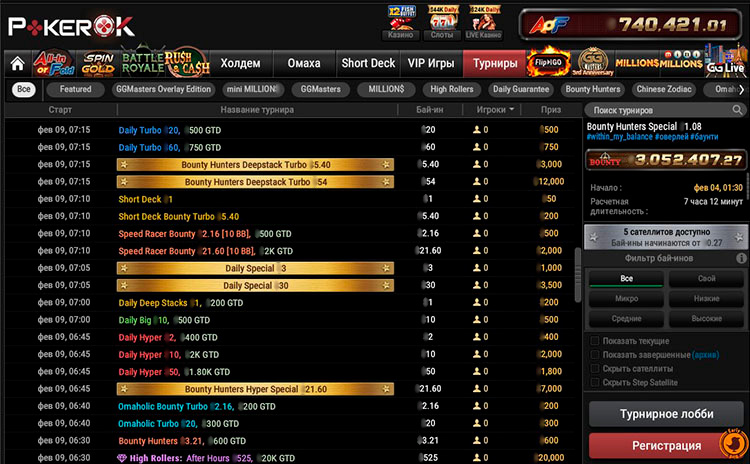Click the AoF jackpot banner

630,24
